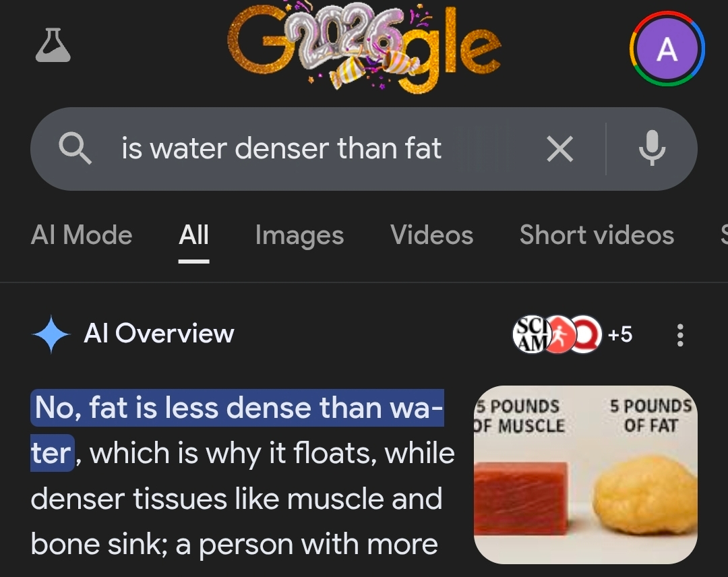728x577 pixels.
Task: Open the Scientific American source icon
Action: [x=530, y=334]
